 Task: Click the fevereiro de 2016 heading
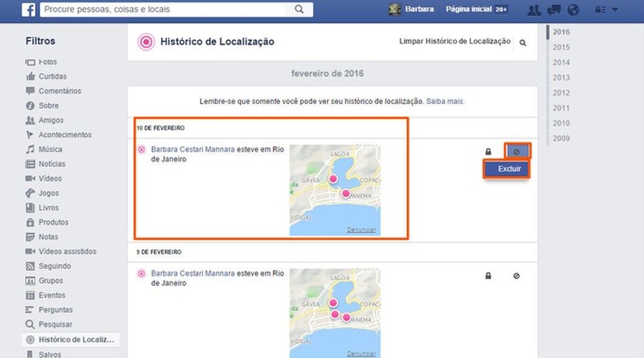pyautogui.click(x=327, y=73)
